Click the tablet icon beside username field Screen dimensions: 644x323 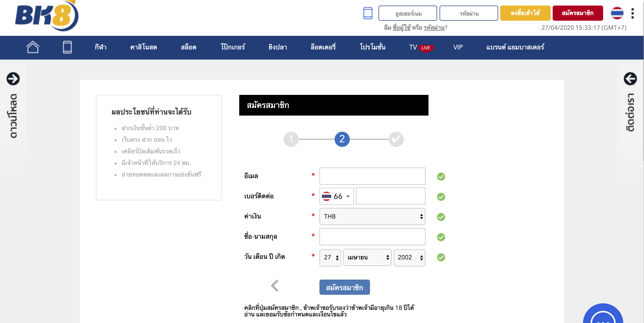[x=368, y=13]
